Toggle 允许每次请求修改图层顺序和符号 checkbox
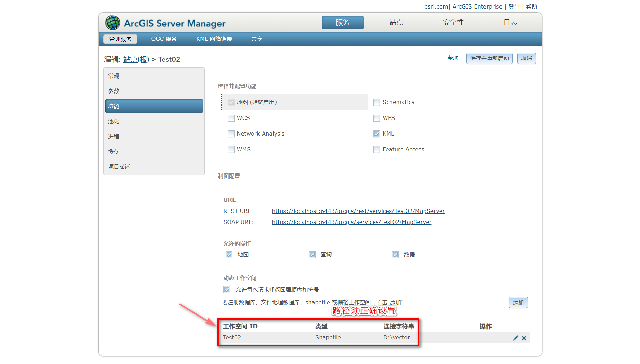This screenshot has height=364, width=640. point(227,290)
